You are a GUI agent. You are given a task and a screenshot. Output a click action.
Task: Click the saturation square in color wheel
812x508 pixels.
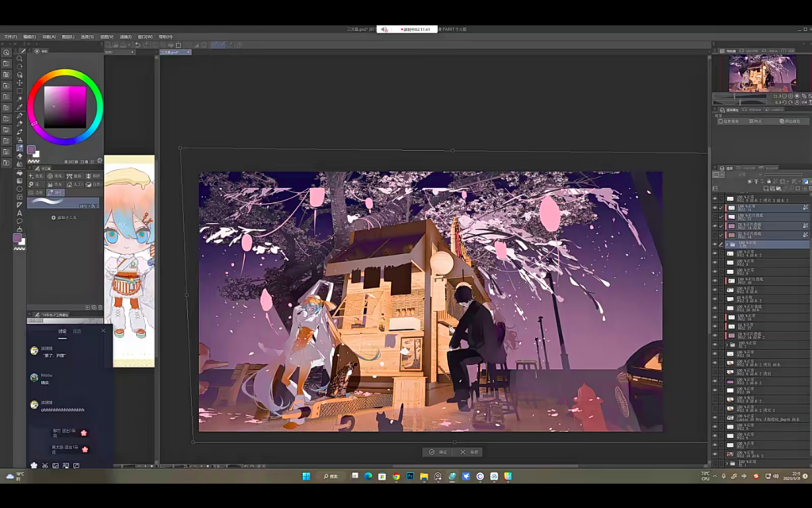pyautogui.click(x=65, y=107)
